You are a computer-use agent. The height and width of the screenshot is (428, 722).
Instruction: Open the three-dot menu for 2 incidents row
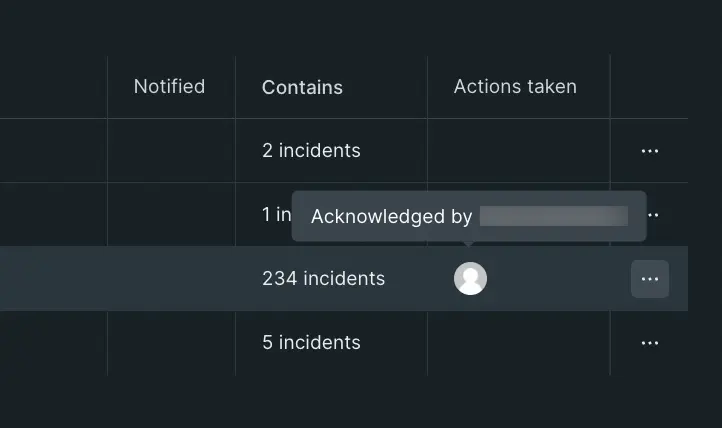tap(650, 151)
